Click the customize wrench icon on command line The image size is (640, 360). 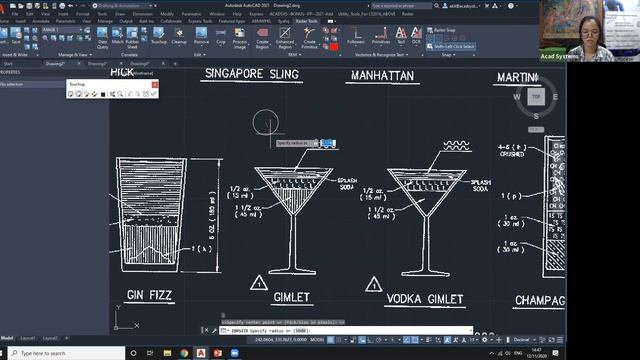214,331
